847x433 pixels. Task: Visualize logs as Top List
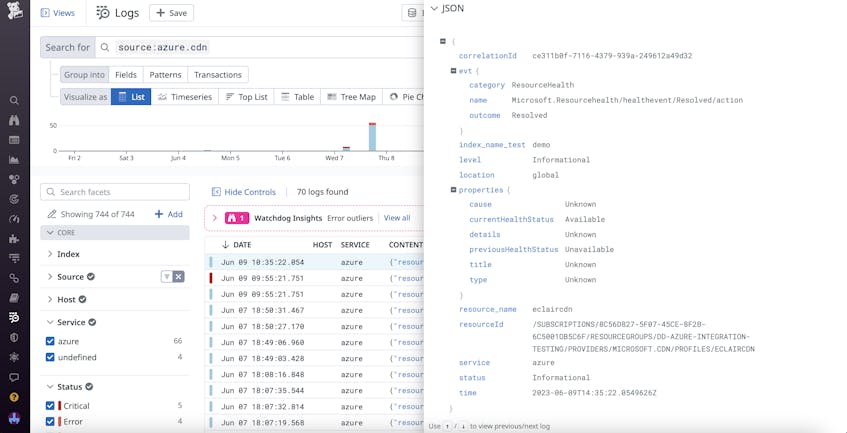tap(246, 97)
